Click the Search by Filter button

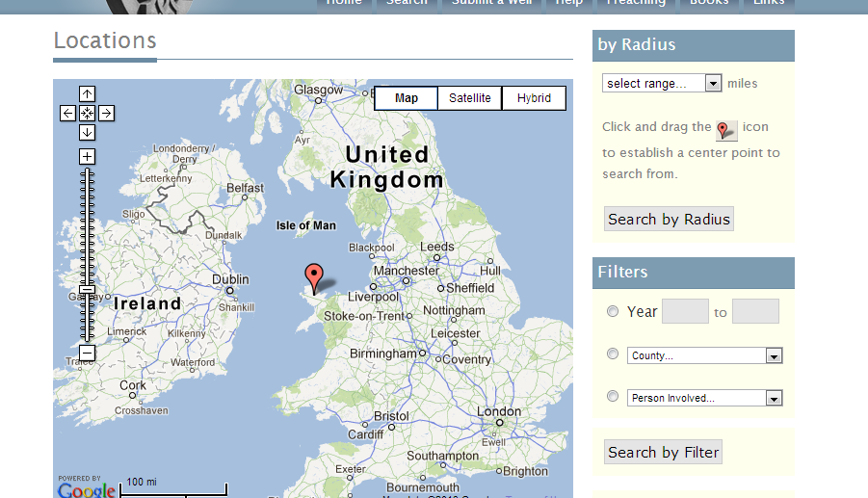click(x=663, y=452)
